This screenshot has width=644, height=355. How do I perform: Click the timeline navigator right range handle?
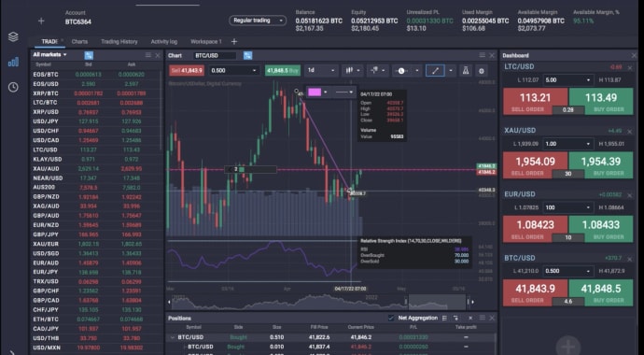(x=468, y=302)
